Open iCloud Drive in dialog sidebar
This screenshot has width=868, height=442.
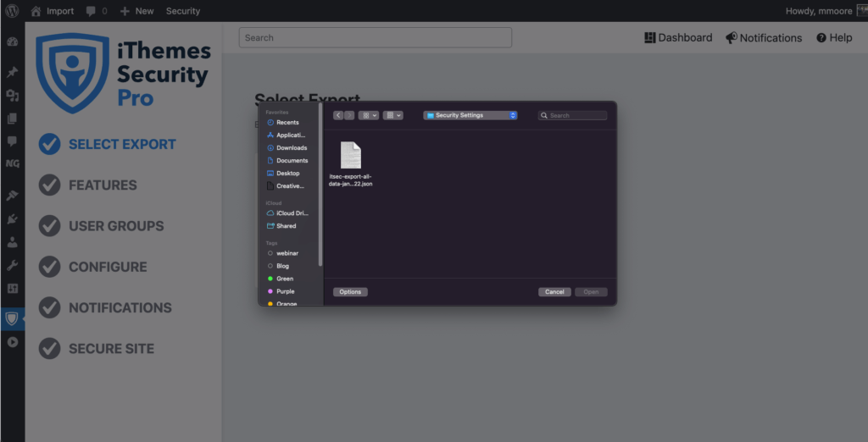tap(287, 213)
